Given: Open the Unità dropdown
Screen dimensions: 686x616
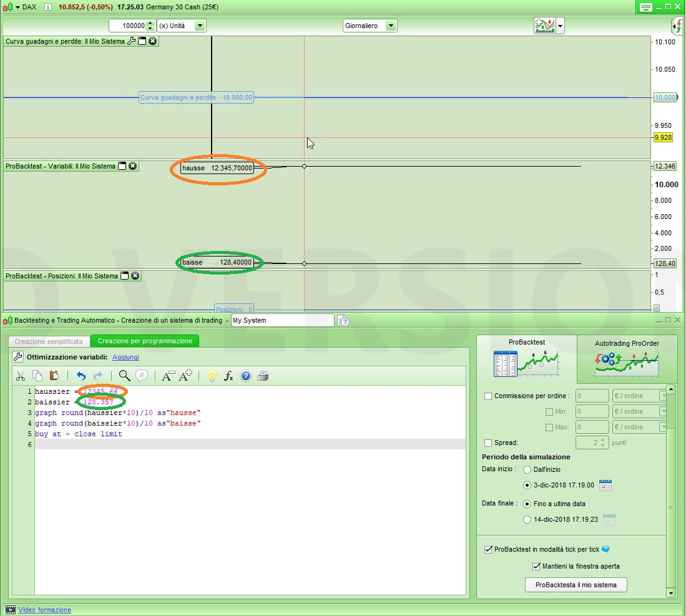Looking at the screenshot, I should click(200, 26).
